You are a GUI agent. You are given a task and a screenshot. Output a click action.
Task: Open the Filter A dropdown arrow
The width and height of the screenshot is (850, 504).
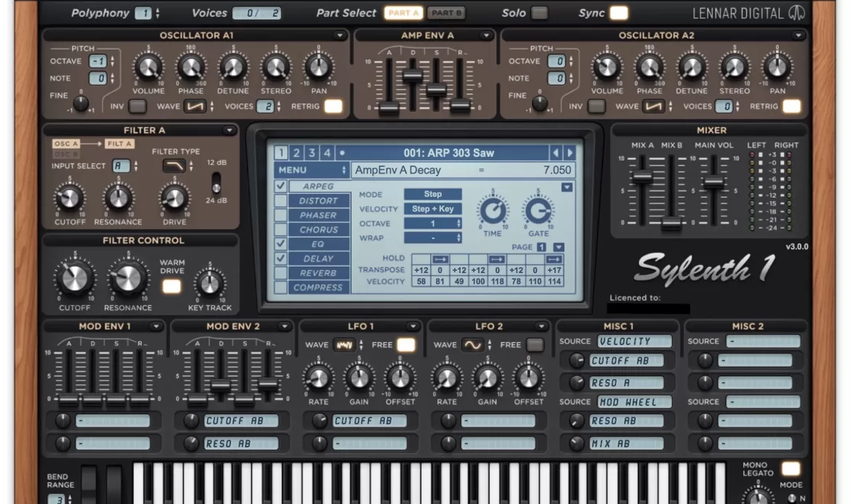coord(229,131)
